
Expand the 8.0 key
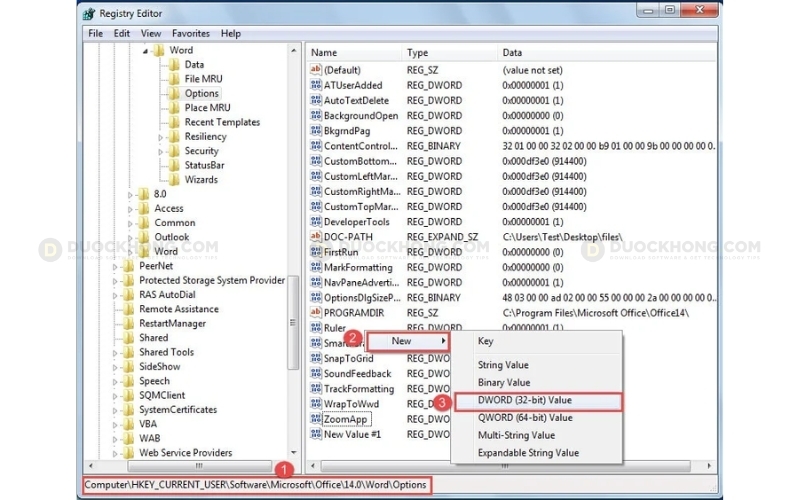point(130,194)
